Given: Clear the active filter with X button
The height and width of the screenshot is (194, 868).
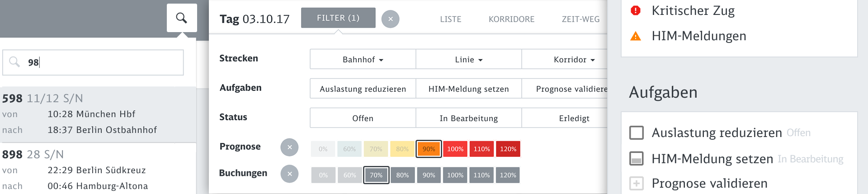Looking at the screenshot, I should 390,19.
